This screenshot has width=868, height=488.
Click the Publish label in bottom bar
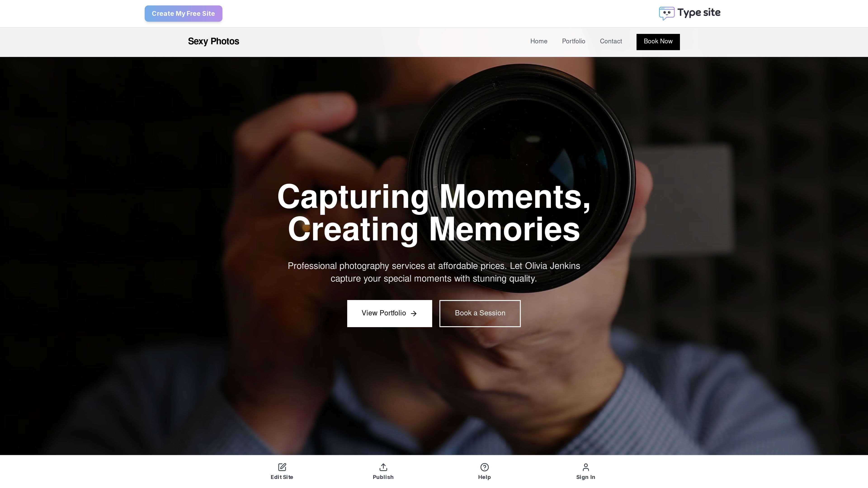coord(383,477)
